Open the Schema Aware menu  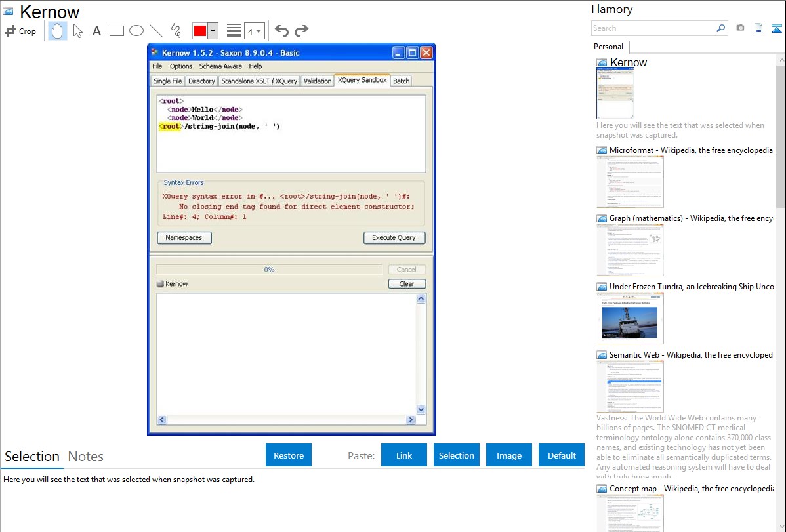[x=220, y=66]
